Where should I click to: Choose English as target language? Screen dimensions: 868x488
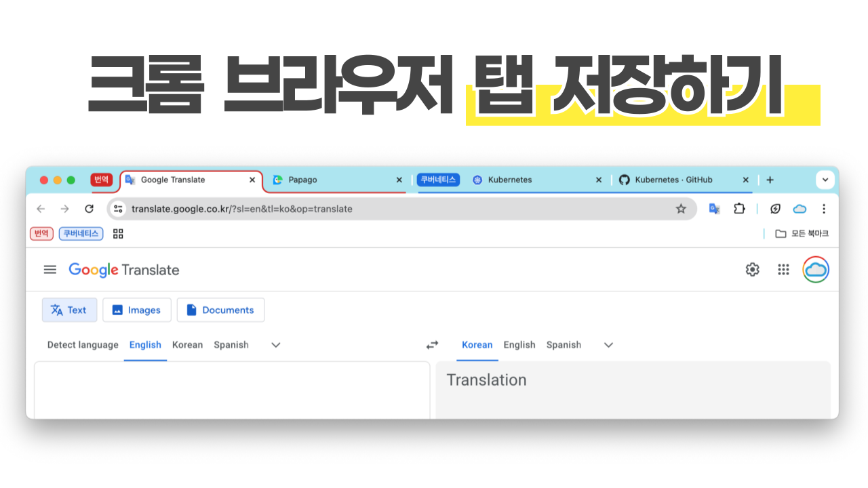coord(519,345)
